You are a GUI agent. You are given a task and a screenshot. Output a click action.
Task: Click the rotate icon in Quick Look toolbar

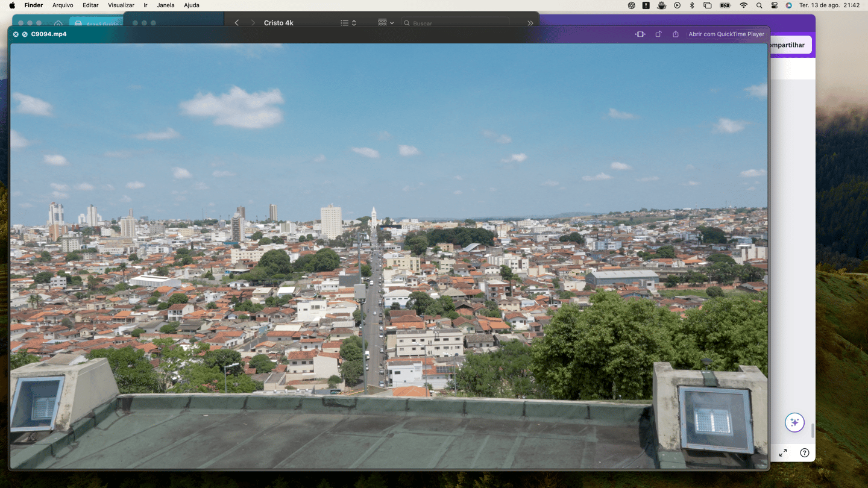pyautogui.click(x=658, y=34)
